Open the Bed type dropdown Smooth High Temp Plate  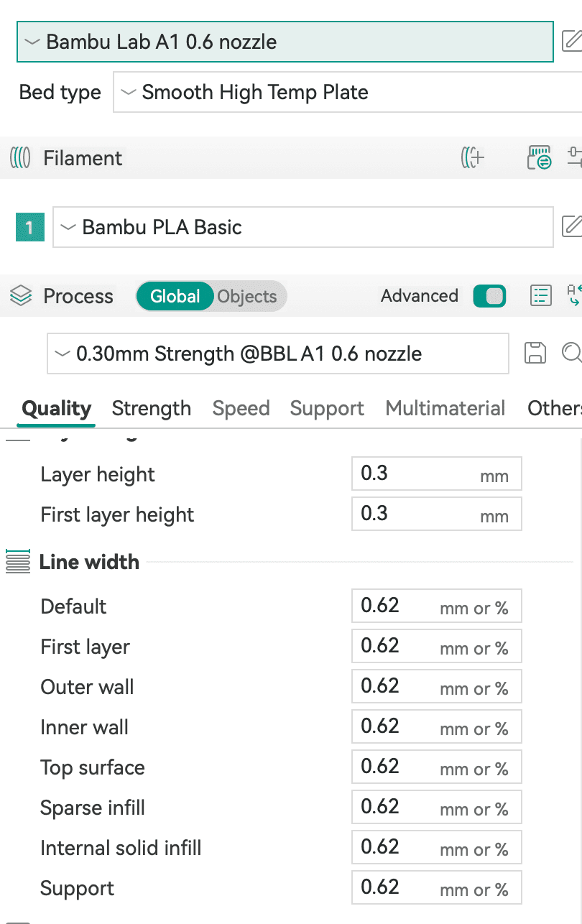pyautogui.click(x=348, y=92)
